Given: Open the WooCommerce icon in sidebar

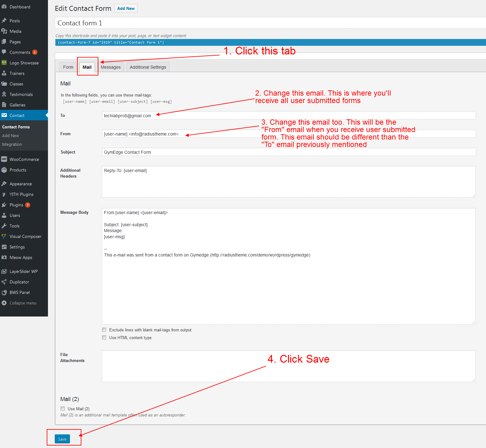Looking at the screenshot, I should (4, 159).
